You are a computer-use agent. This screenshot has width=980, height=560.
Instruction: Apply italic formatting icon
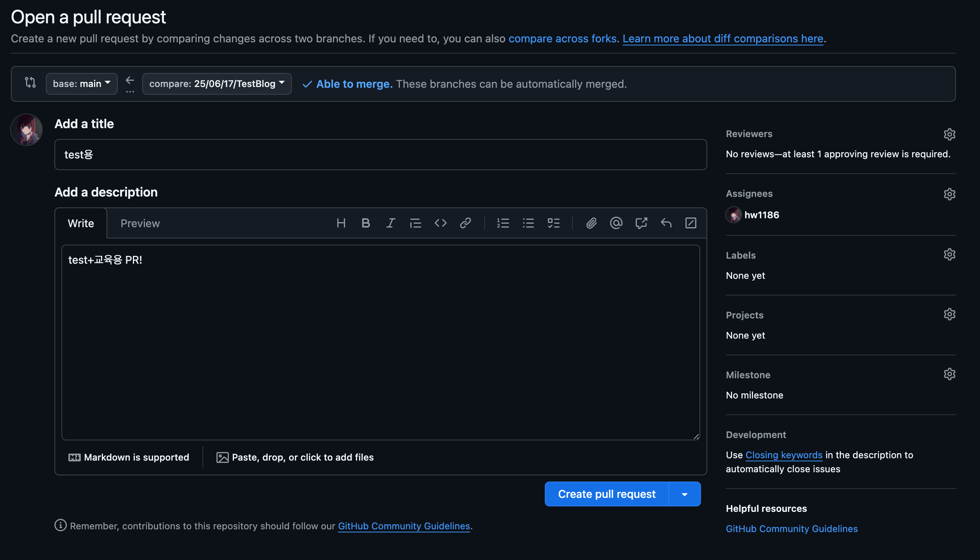391,223
